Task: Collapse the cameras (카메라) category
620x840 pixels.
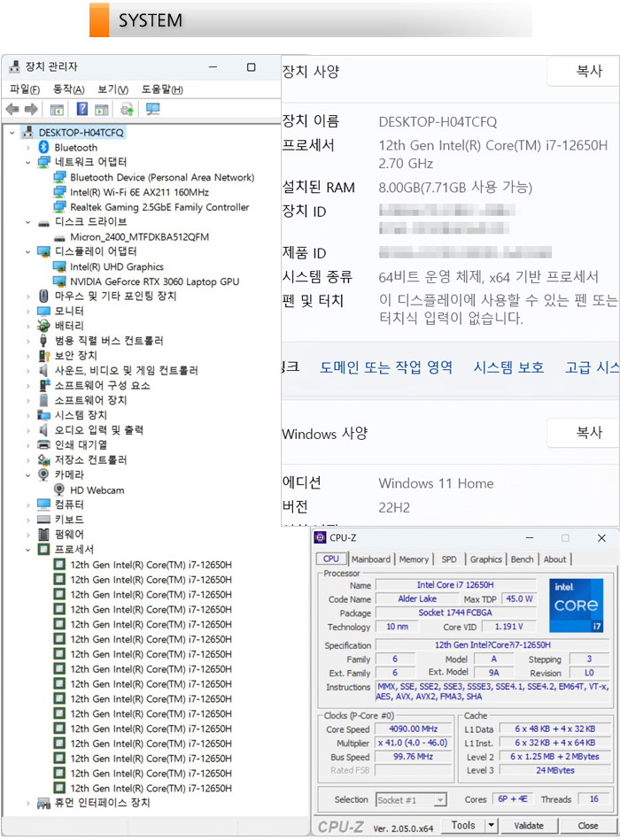Action: pyautogui.click(x=27, y=474)
